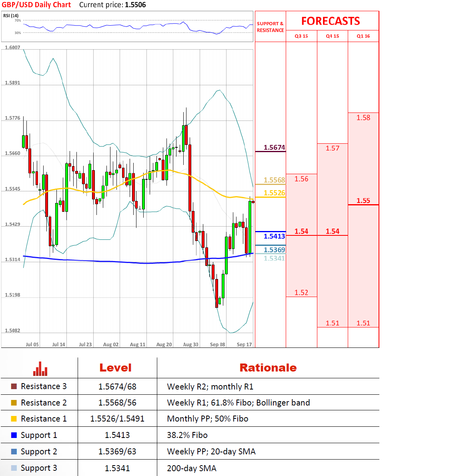Click the Resistance 1 row label
Screen dimensions: 461x476
click(x=44, y=419)
